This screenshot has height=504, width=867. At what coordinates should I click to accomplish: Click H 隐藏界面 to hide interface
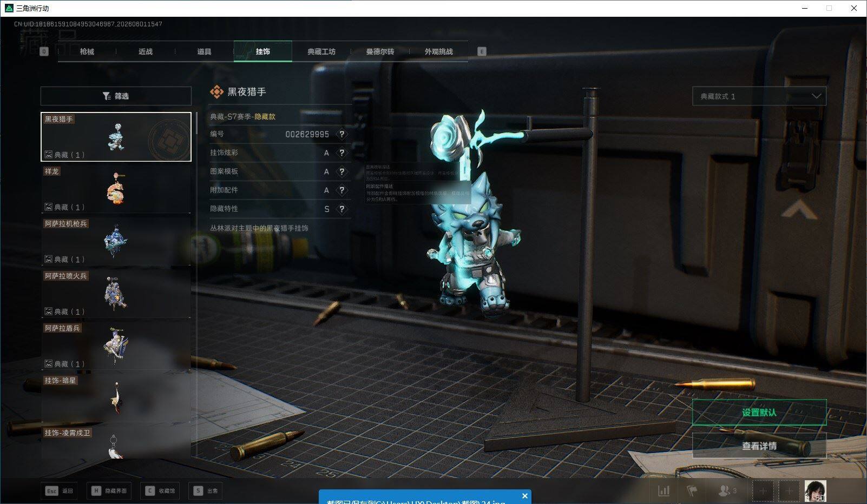tap(109, 490)
